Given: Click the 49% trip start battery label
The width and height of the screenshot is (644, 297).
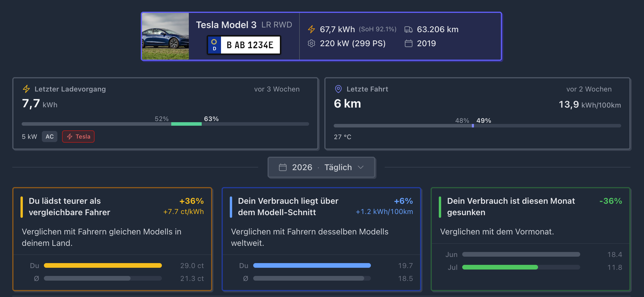Looking at the screenshot, I should tap(484, 120).
